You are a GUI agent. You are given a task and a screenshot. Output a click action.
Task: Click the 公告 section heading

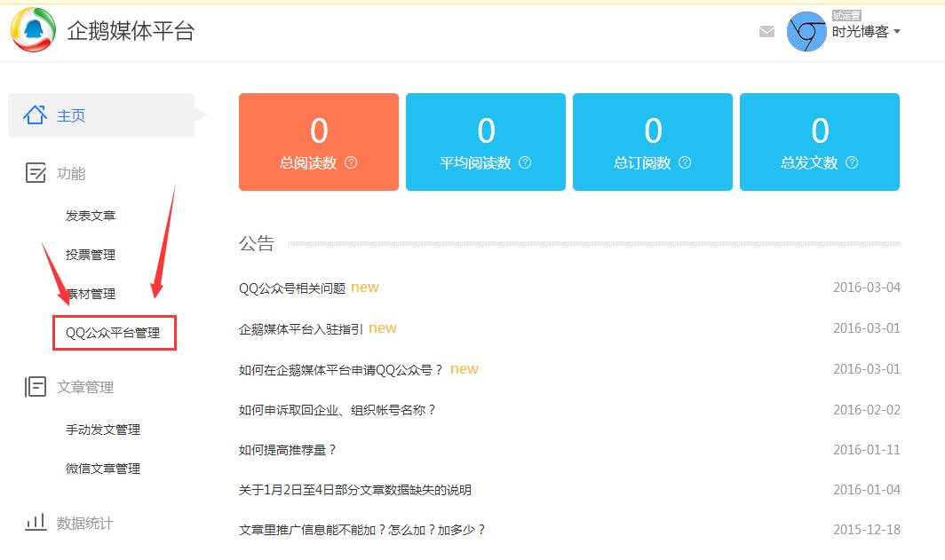(257, 243)
